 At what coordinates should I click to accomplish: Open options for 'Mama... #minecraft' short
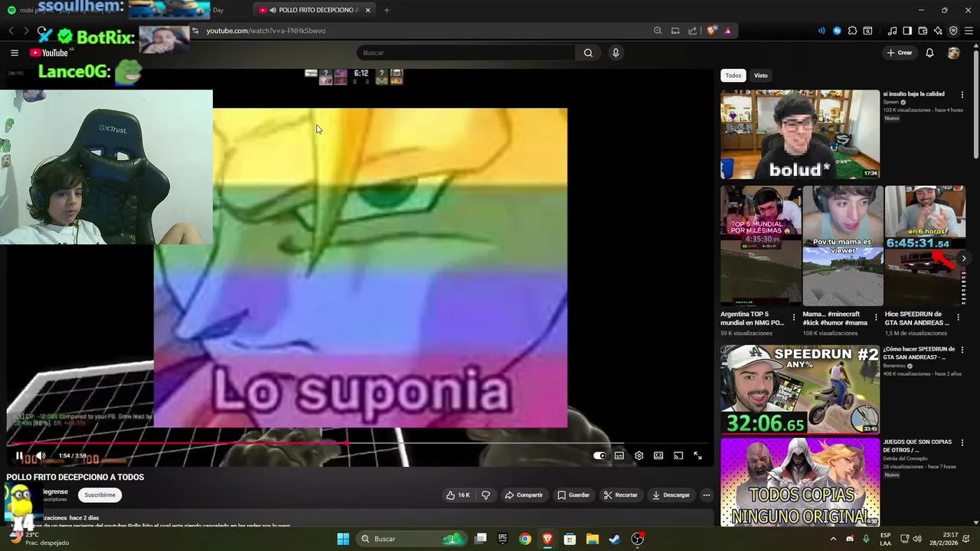pos(876,317)
